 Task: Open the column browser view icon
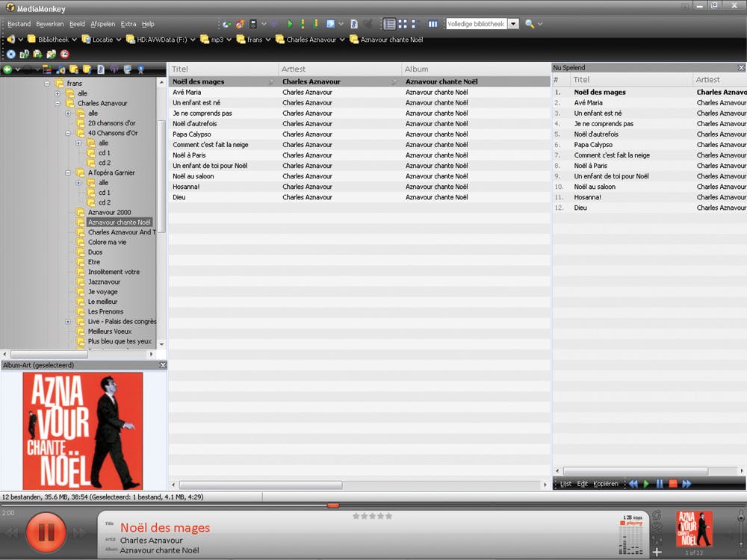coord(433,24)
